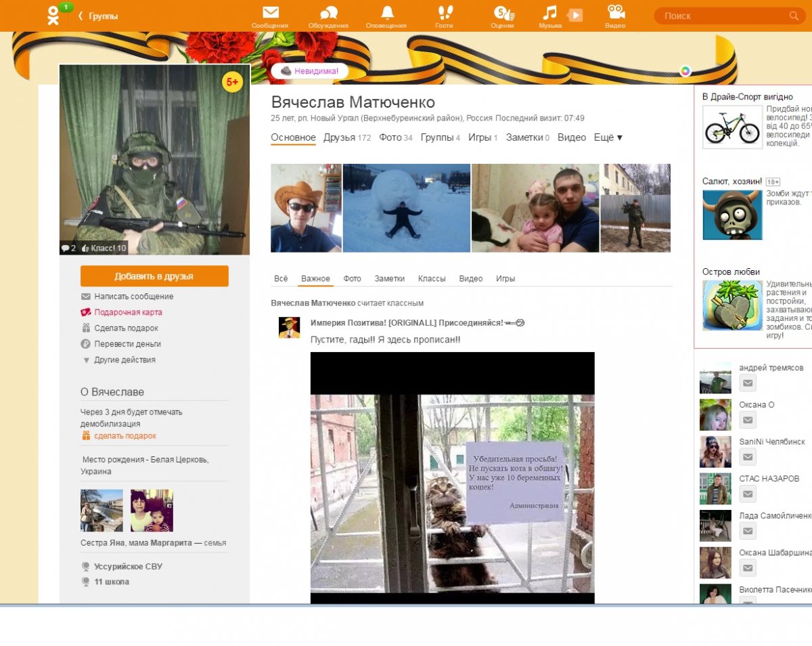
Task: Open mama Маргарита's family photo
Action: pos(152,511)
